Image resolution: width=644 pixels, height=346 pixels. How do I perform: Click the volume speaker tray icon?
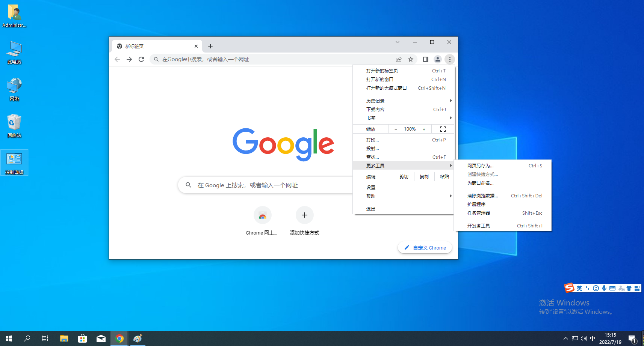(584, 338)
